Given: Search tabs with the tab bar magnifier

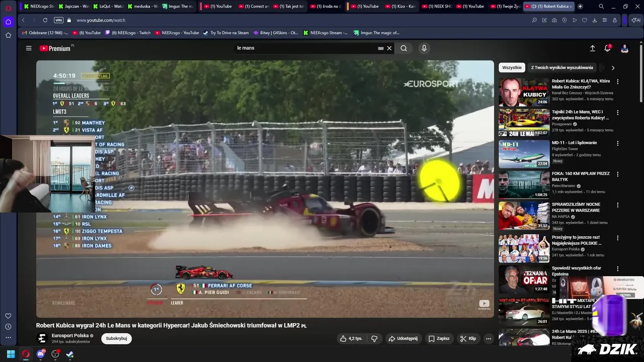Looking at the screenshot, I should (x=601, y=7).
